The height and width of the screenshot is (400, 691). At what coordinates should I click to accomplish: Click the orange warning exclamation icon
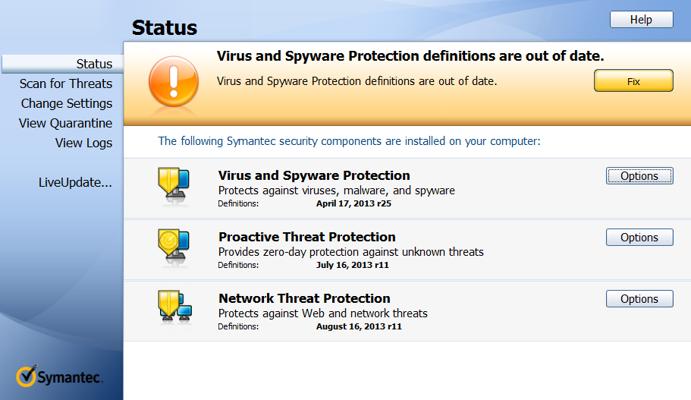point(174,76)
